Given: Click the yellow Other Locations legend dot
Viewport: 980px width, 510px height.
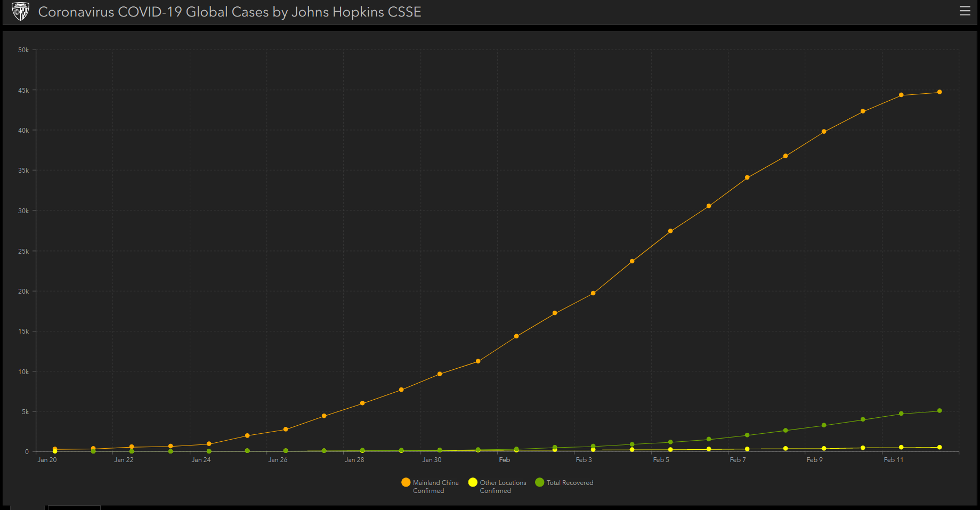Looking at the screenshot, I should pos(473,482).
